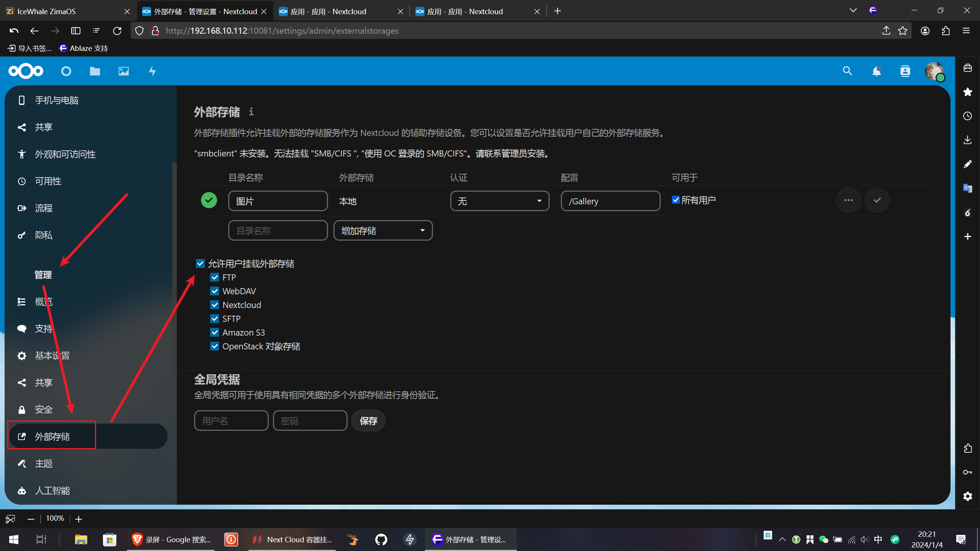Open the browser sidebar bookmarks star
980x551 pixels.
968,92
